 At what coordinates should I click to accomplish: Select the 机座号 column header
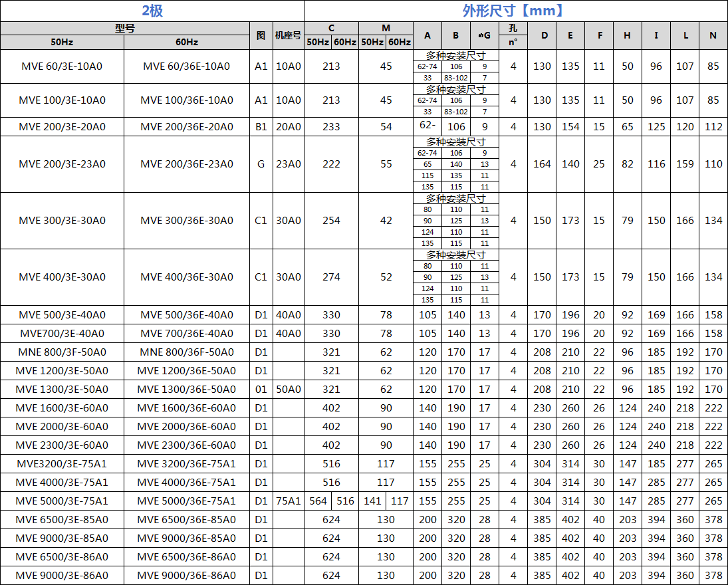(x=288, y=35)
